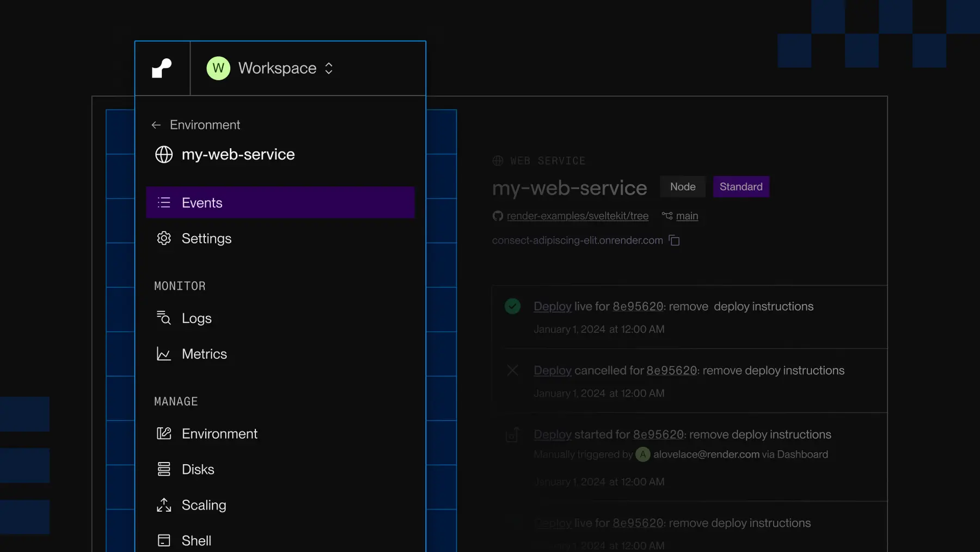The height and width of the screenshot is (552, 980).
Task: Click alovelace's avatar in the deploy event
Action: (642, 454)
